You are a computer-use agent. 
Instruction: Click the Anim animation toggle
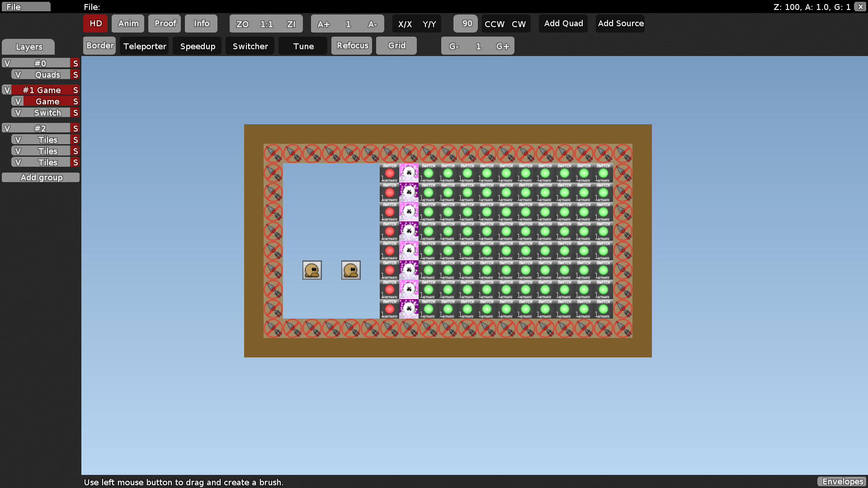pos(127,23)
